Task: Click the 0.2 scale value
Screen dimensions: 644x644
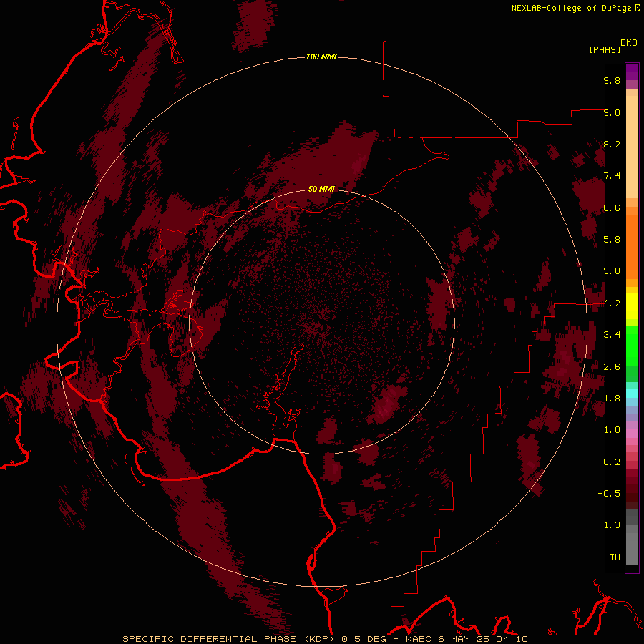Action: (612, 462)
